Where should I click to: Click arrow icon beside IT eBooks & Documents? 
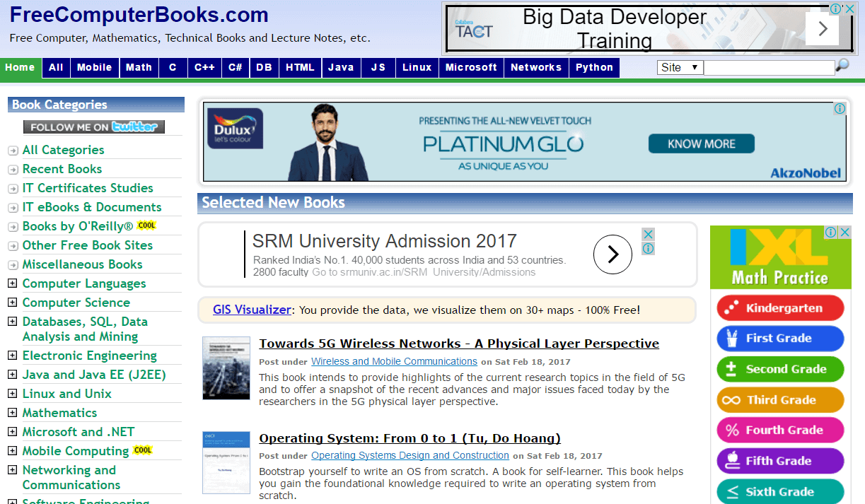point(13,208)
